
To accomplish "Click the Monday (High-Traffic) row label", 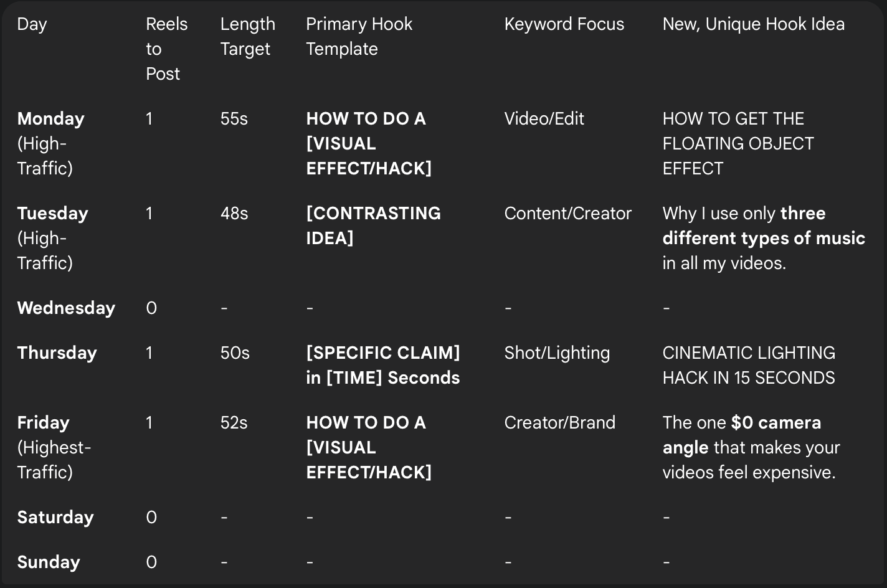I will pos(51,143).
